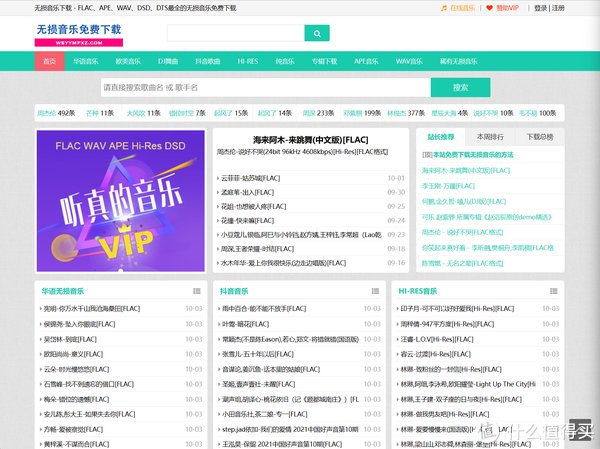
Task: Click the green 搜索 button
Action: (460, 88)
